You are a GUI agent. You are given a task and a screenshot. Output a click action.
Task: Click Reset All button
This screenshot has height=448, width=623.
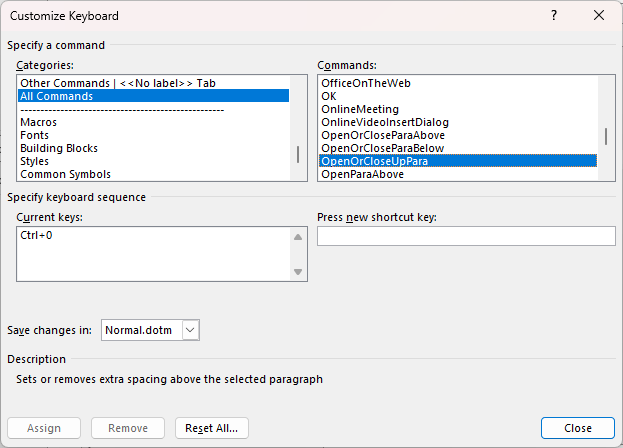point(211,428)
